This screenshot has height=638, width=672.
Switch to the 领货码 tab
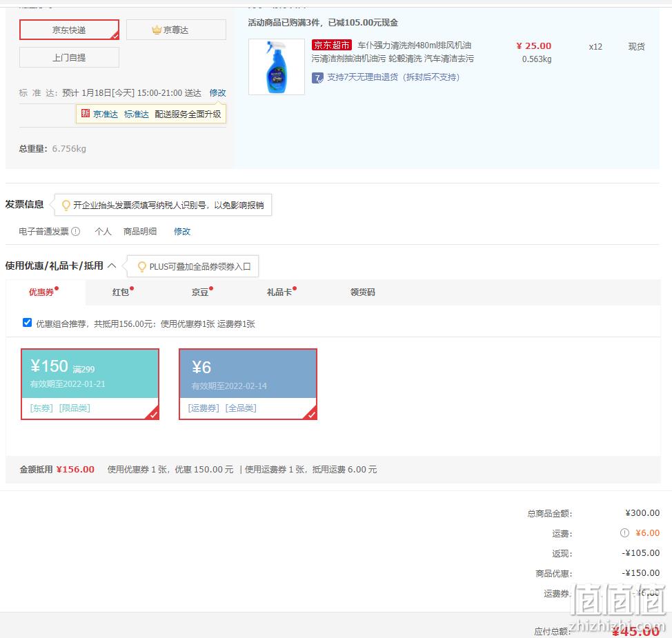[363, 292]
